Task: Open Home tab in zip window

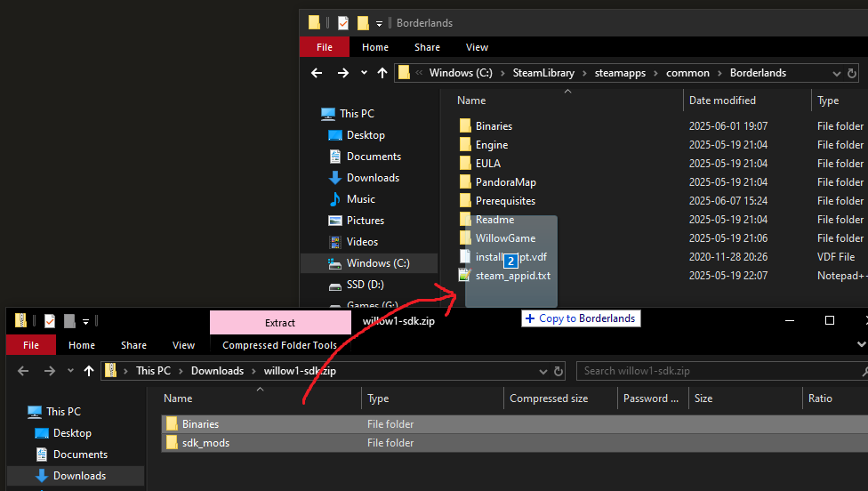Action: (82, 345)
